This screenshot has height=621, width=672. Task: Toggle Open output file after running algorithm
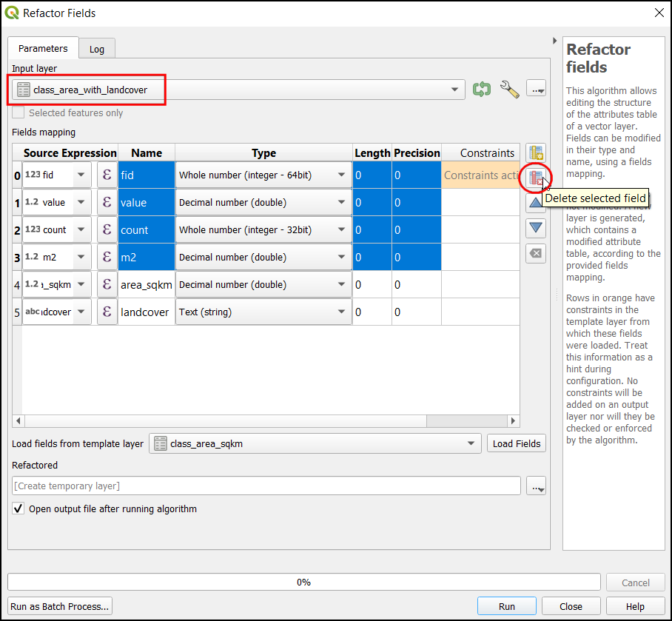[x=19, y=509]
